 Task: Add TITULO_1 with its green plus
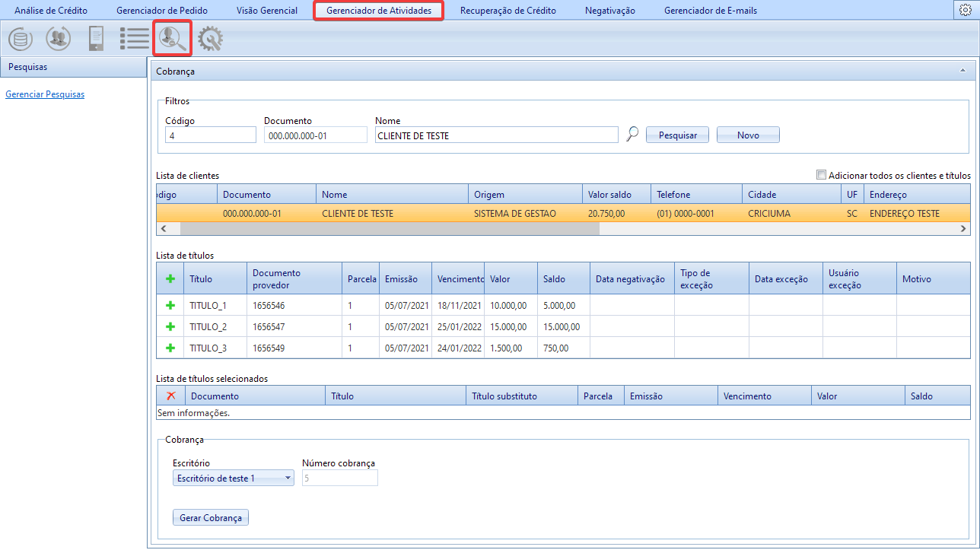(x=170, y=305)
